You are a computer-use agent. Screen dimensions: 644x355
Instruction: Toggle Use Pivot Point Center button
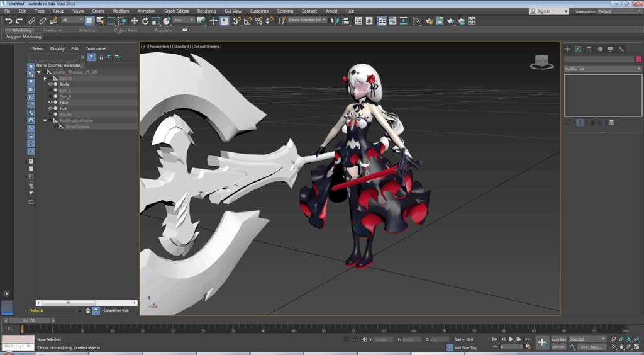[201, 21]
